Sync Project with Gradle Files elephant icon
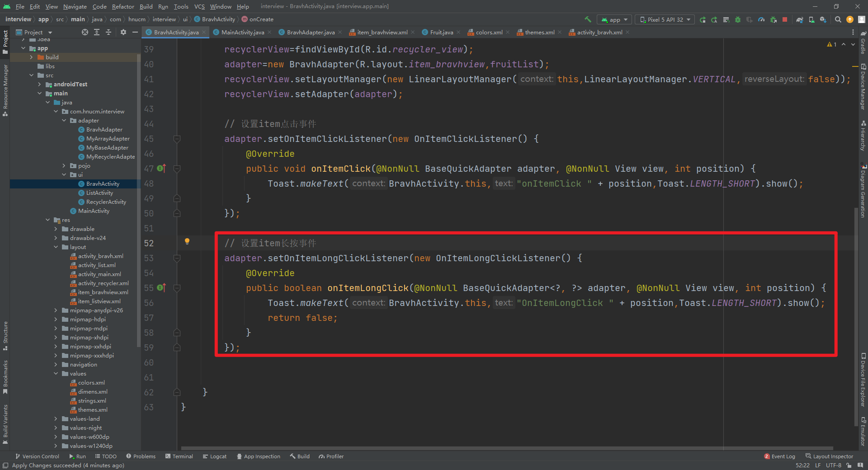The width and height of the screenshot is (868, 470). (x=800, y=19)
